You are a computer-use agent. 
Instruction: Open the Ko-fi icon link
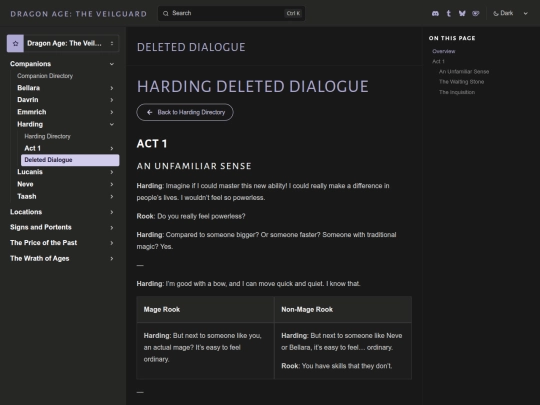coord(476,13)
